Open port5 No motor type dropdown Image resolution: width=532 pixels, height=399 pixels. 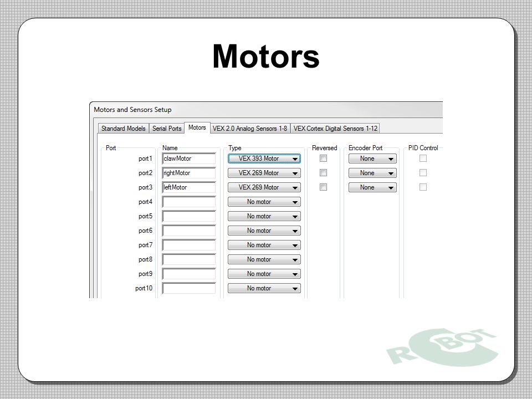(x=264, y=216)
